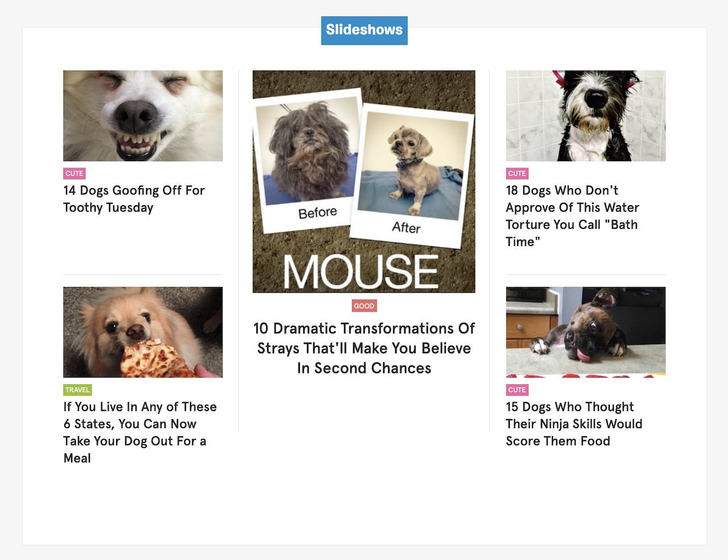The width and height of the screenshot is (728, 560).
Task: Open '15 Dogs Who Thought Their Ninja Skills' headline
Action: point(574,424)
